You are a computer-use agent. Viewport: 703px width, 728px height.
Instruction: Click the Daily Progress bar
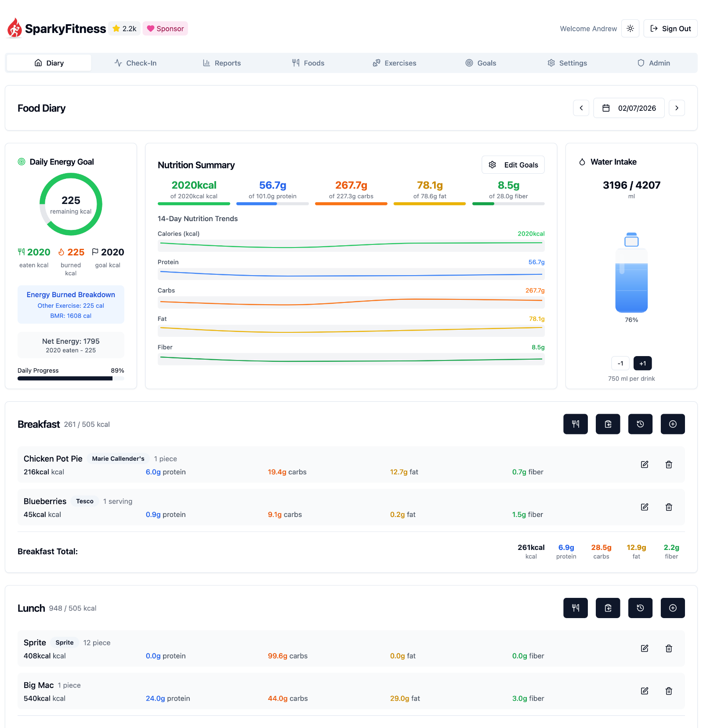[x=70, y=378]
